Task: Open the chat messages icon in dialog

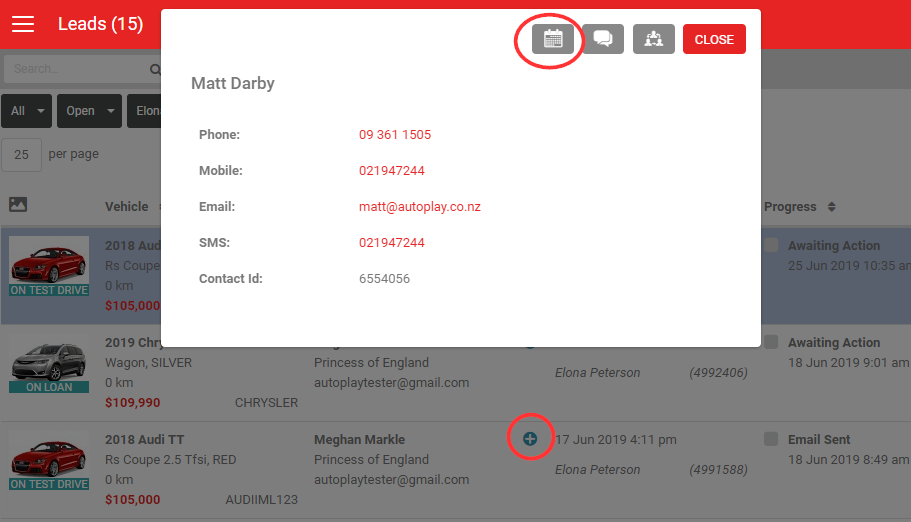Action: click(603, 39)
